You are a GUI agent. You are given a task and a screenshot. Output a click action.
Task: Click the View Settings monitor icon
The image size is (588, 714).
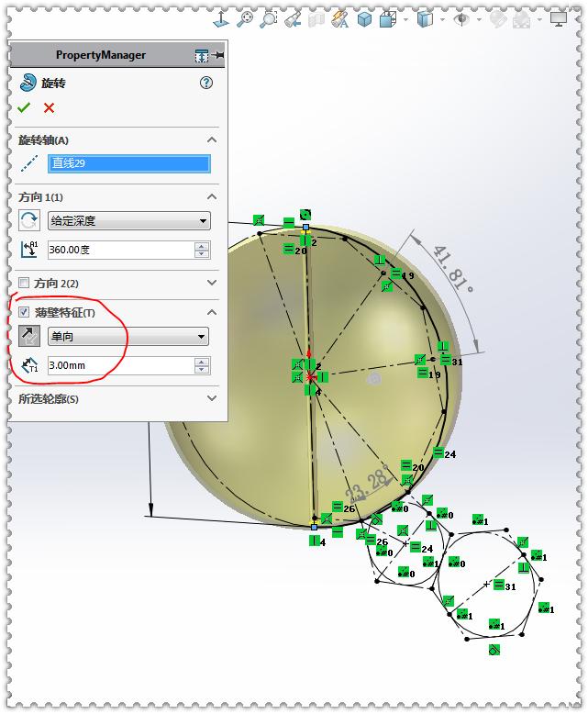559,19
